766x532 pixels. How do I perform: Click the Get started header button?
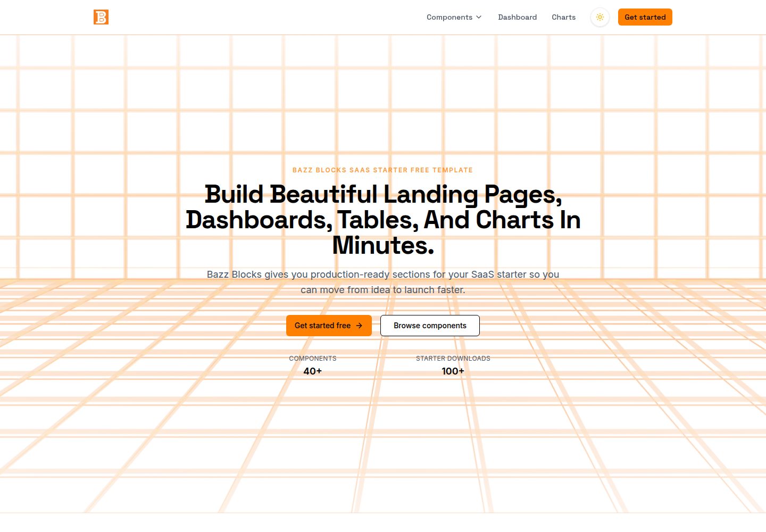click(x=645, y=17)
